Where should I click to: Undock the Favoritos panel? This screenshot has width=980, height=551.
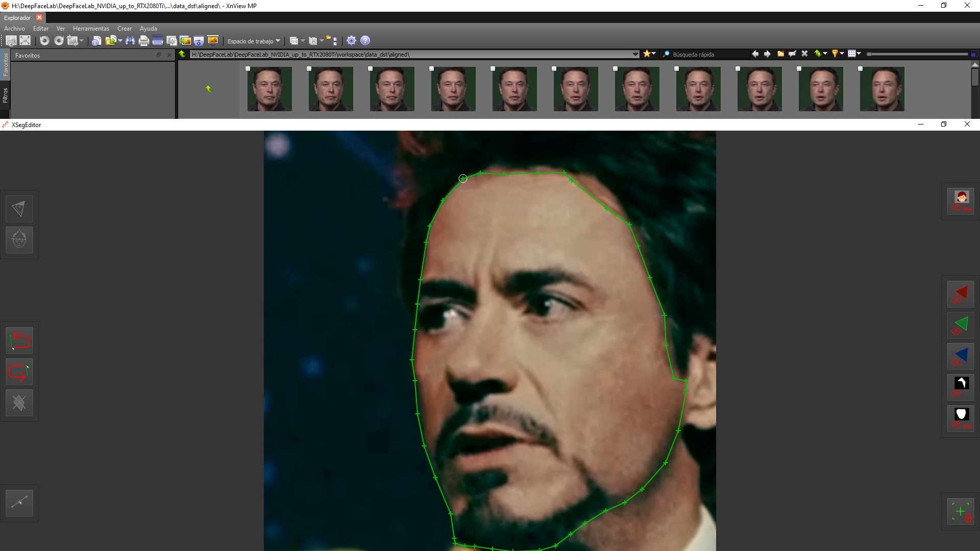click(x=159, y=55)
